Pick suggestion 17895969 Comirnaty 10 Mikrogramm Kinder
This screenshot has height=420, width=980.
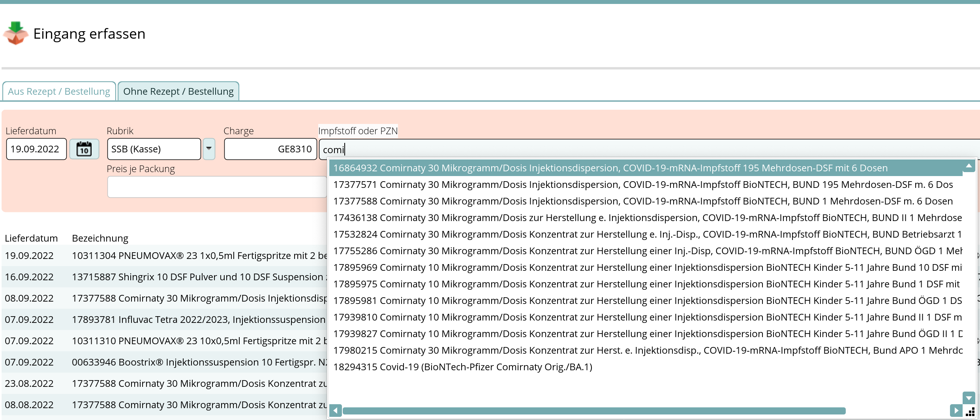[646, 268]
